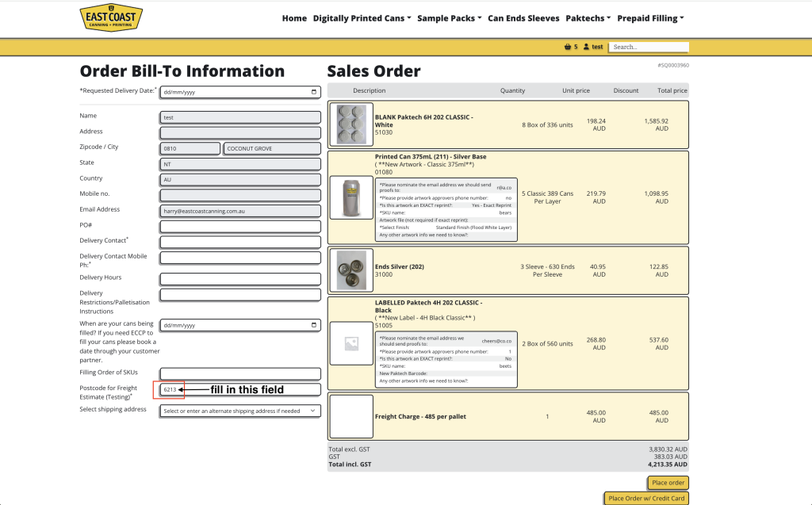
Task: Click the GST amount 383.03 AUD
Action: pyautogui.click(x=671, y=457)
